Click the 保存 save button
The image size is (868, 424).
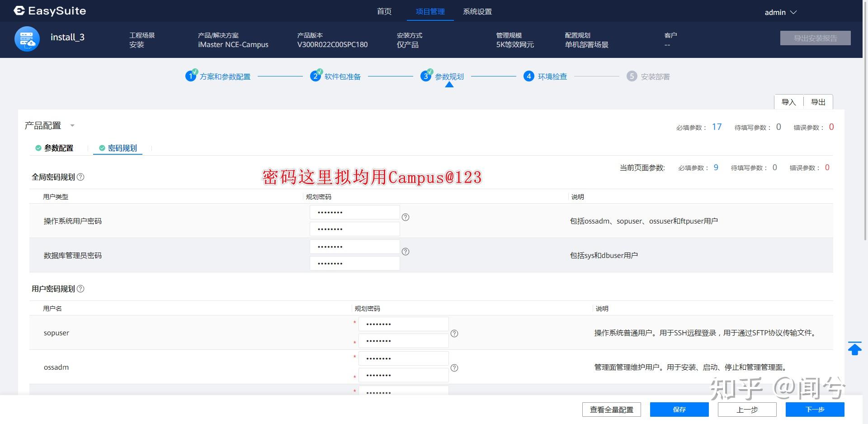pos(679,410)
